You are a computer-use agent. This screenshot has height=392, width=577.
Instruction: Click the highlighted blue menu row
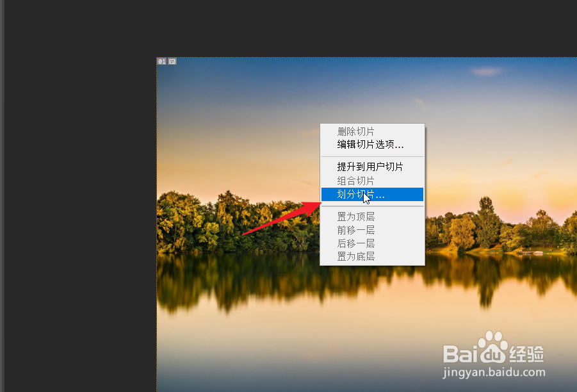(x=371, y=195)
